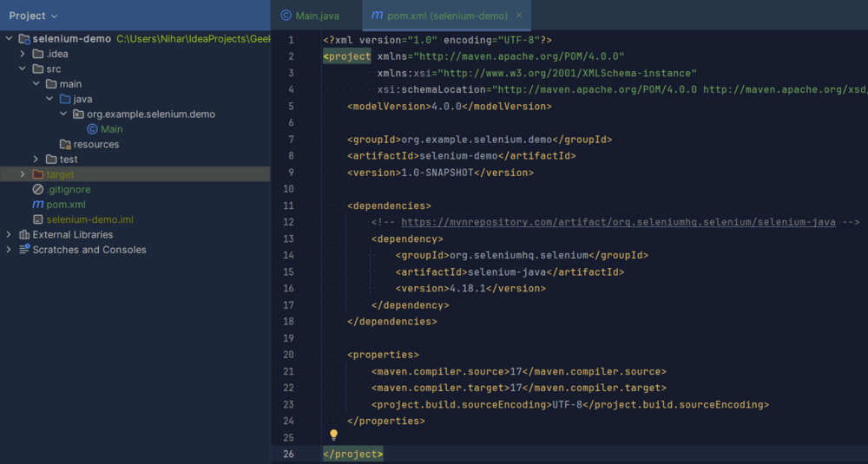Click the resources folder icon

[x=65, y=144]
